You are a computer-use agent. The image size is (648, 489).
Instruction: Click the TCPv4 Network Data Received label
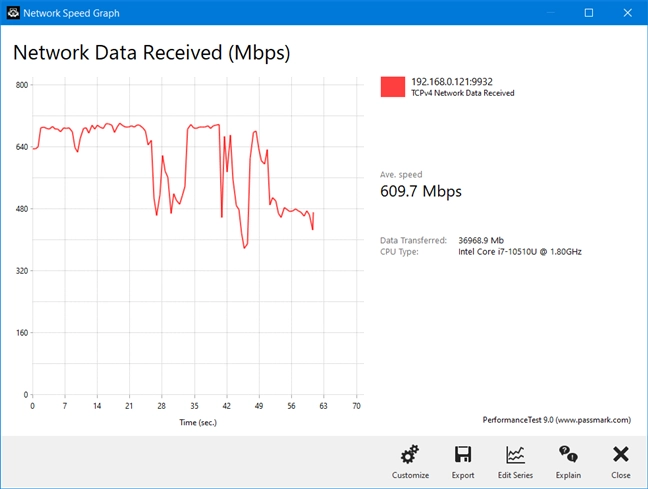(x=462, y=93)
